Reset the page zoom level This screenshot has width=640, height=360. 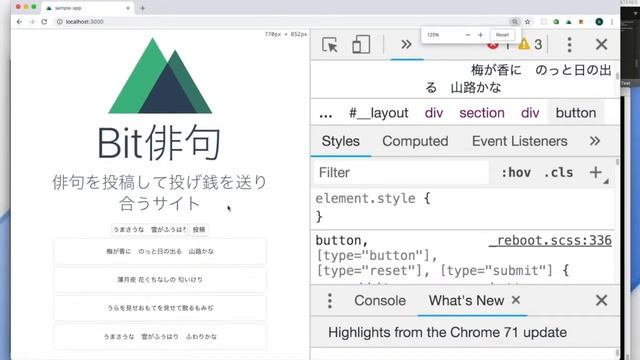tap(502, 35)
